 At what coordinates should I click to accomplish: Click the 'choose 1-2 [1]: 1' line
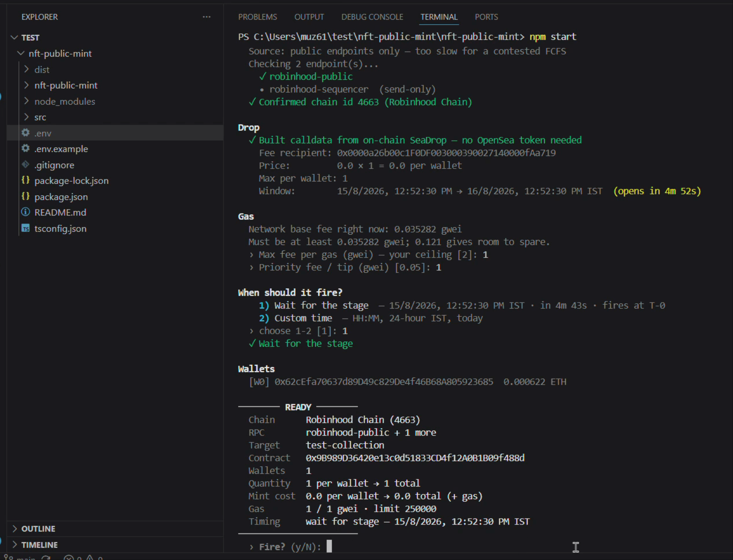click(x=298, y=331)
